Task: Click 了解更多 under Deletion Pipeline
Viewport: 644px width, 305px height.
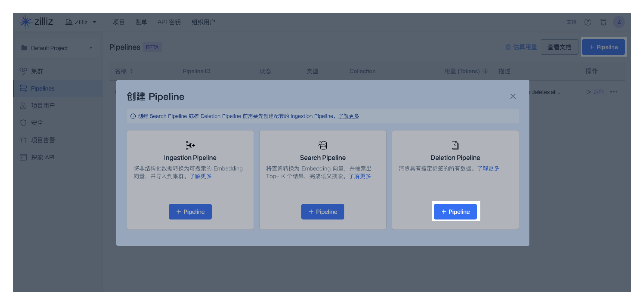Action: coord(488,168)
